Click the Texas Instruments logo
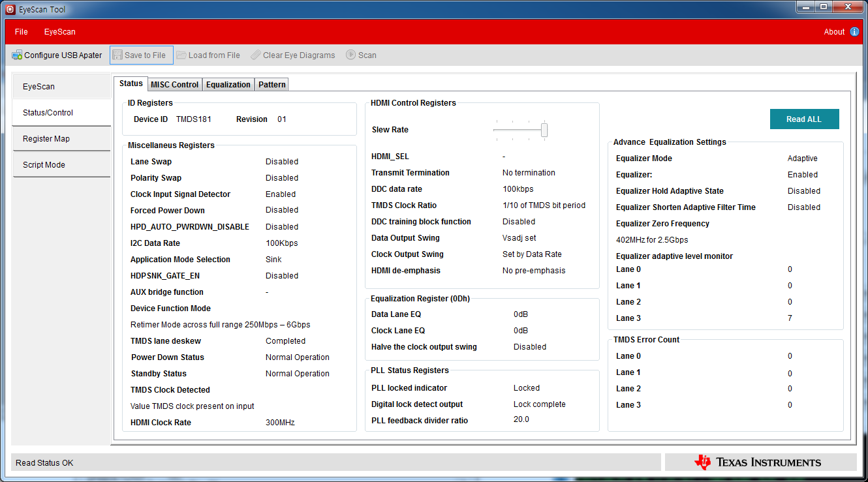Viewport: 868px width, 482px height. (x=758, y=462)
